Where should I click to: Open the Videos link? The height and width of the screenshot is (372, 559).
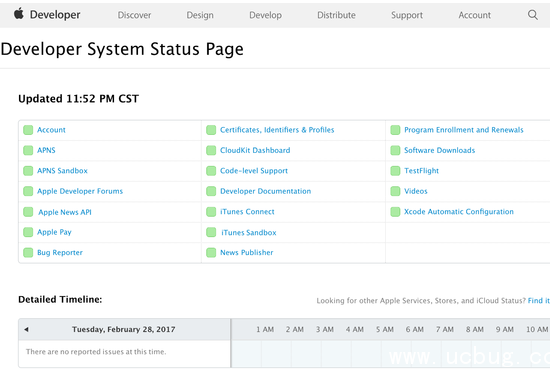[416, 191]
